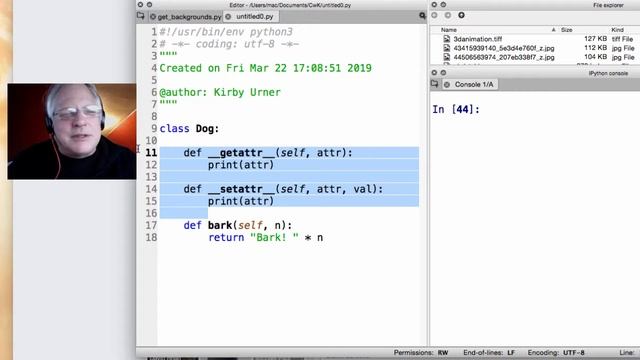Go back in File explorer with Previous arrow
The width and height of the screenshot is (640, 360).
434,15
